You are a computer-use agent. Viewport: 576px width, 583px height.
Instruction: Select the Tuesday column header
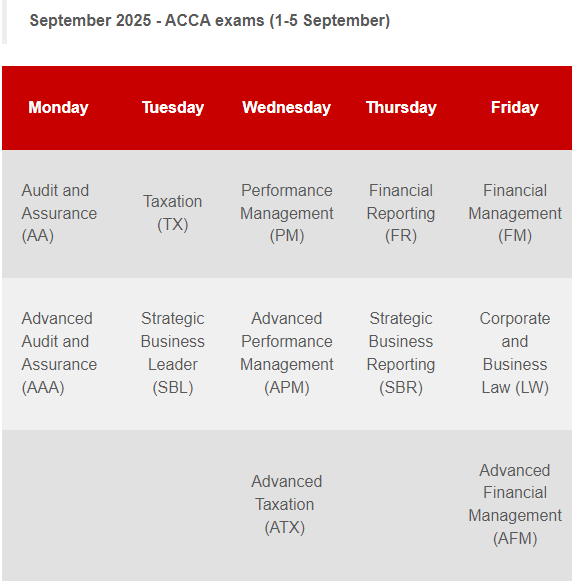(173, 107)
